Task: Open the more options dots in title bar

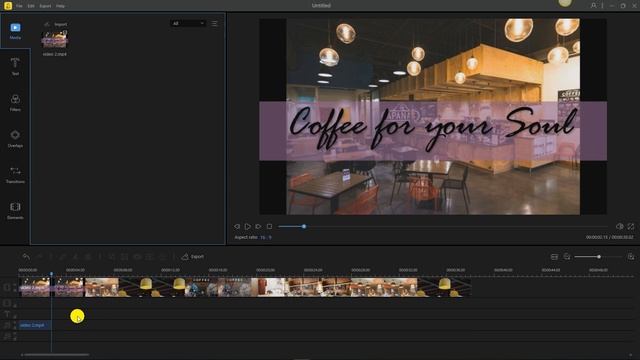Action: pos(602,6)
